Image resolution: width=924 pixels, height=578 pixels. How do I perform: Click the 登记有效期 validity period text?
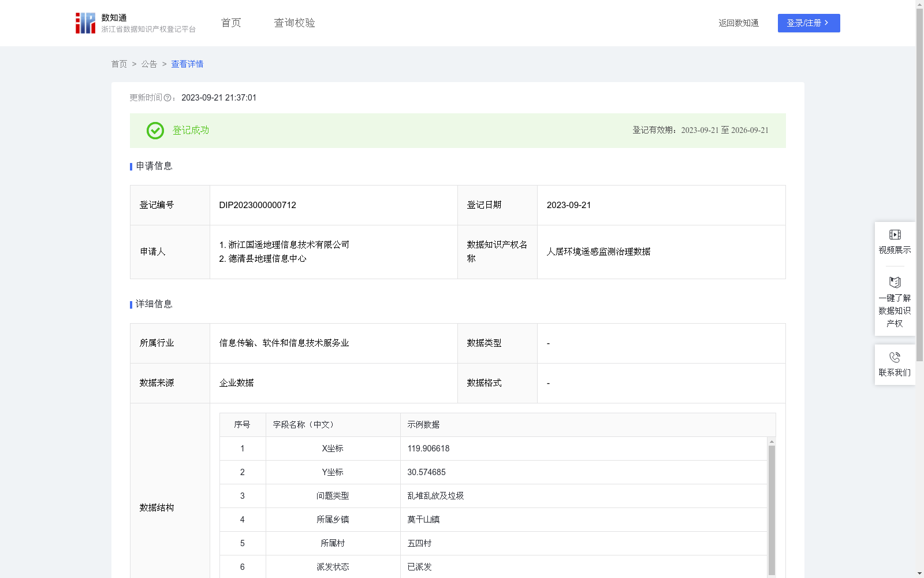(x=701, y=131)
